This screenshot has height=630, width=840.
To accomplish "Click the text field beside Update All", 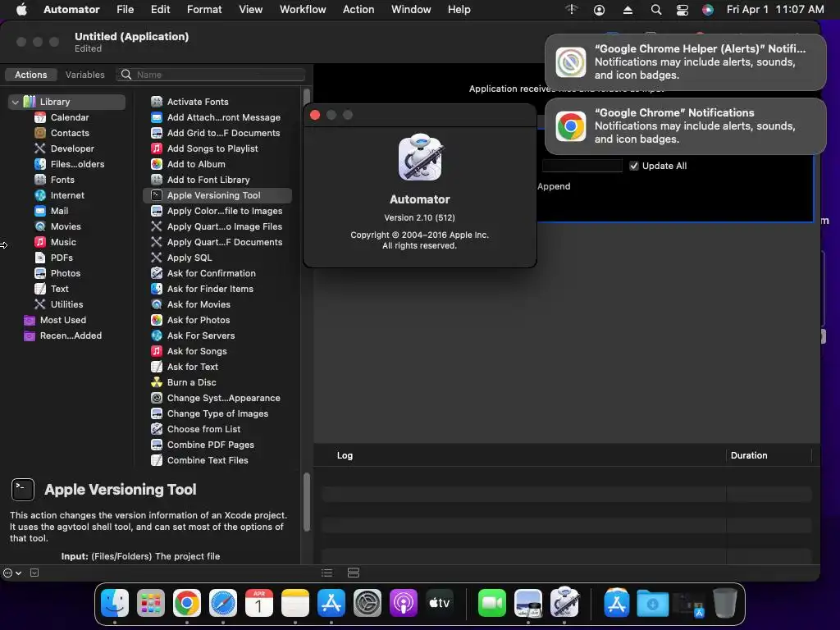I will click(582, 166).
